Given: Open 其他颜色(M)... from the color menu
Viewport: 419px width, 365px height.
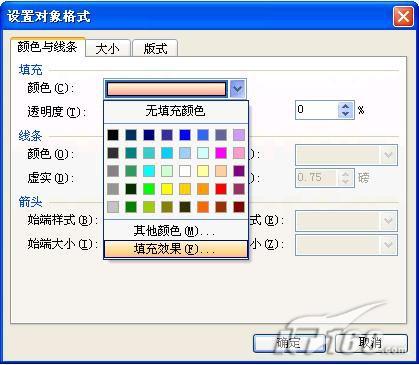Looking at the screenshot, I should coord(175,231).
